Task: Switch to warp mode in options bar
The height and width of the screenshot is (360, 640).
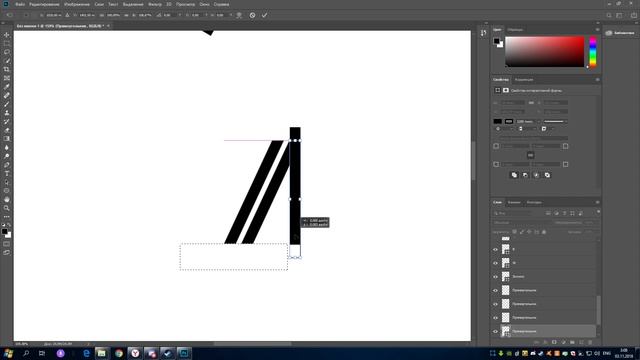Action: (239, 15)
